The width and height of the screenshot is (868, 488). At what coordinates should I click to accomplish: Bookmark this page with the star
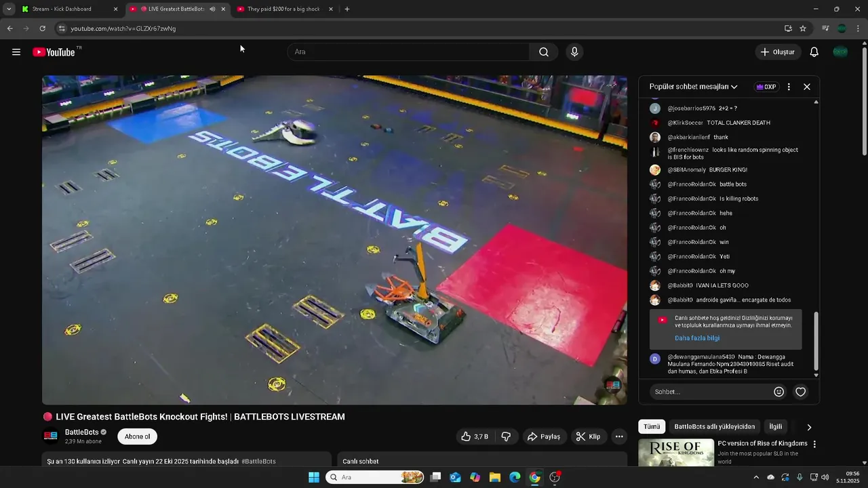[x=803, y=28]
